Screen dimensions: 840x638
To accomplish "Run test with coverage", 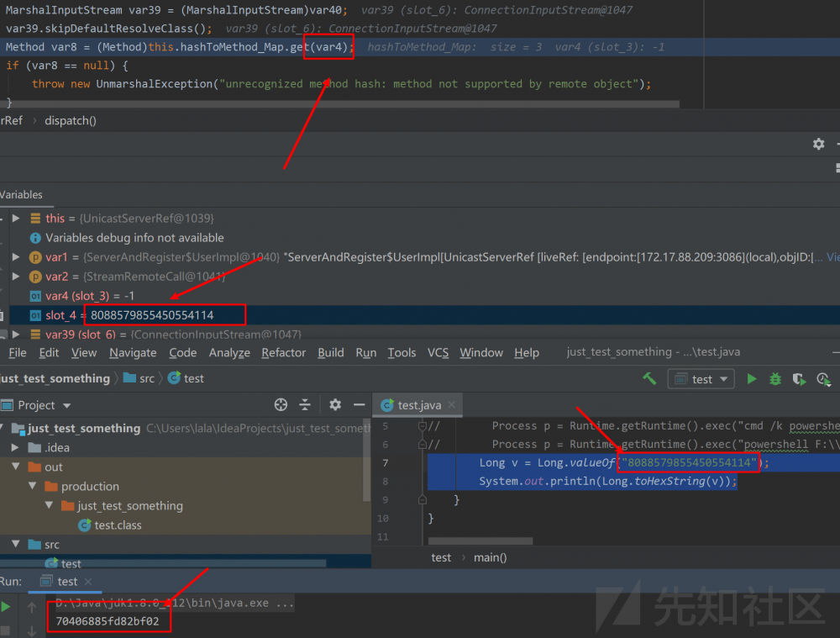I will coord(799,379).
